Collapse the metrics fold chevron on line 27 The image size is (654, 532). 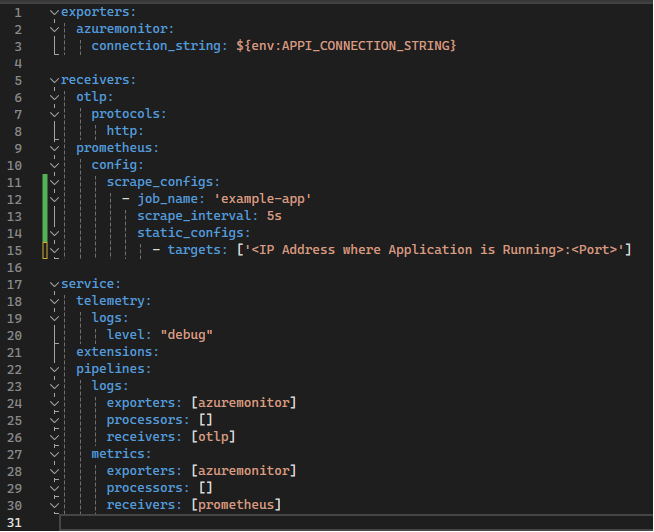coord(54,454)
